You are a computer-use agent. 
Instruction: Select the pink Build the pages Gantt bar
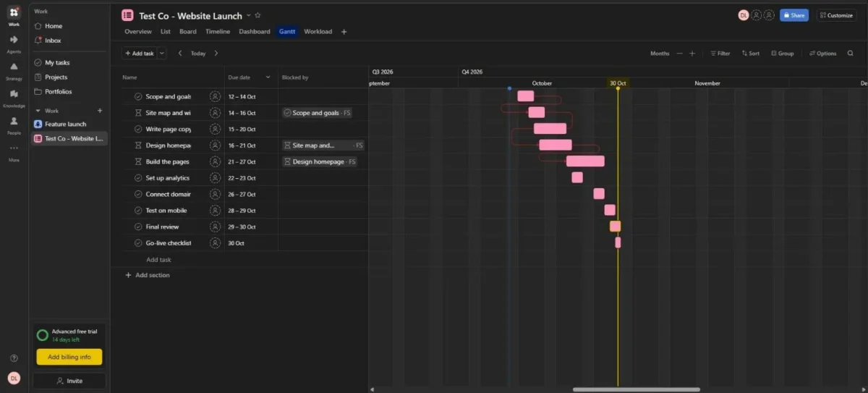tap(585, 161)
